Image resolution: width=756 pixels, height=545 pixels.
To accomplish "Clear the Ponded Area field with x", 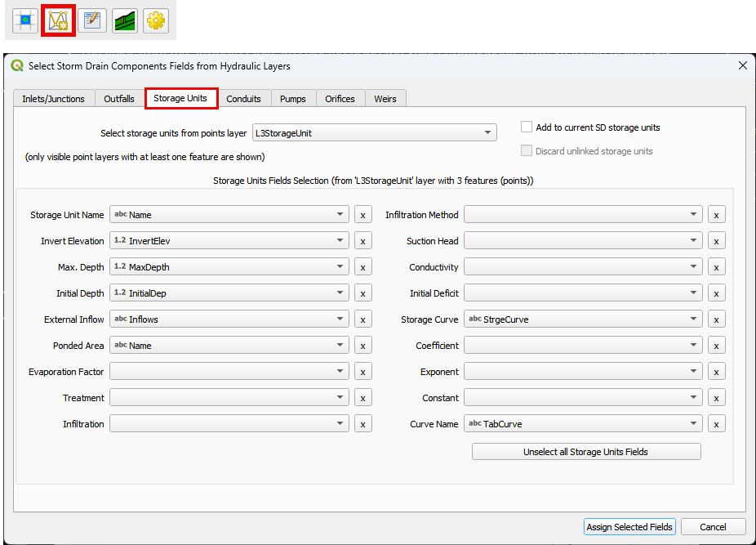I will (363, 346).
